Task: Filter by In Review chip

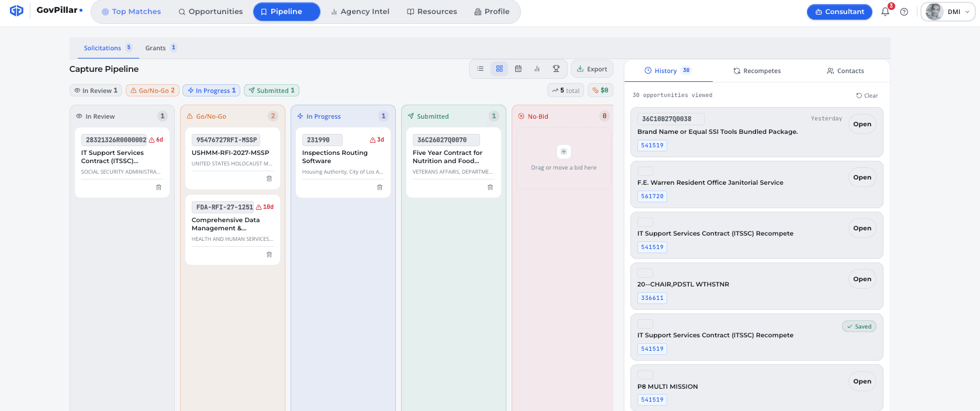Action: pos(96,91)
